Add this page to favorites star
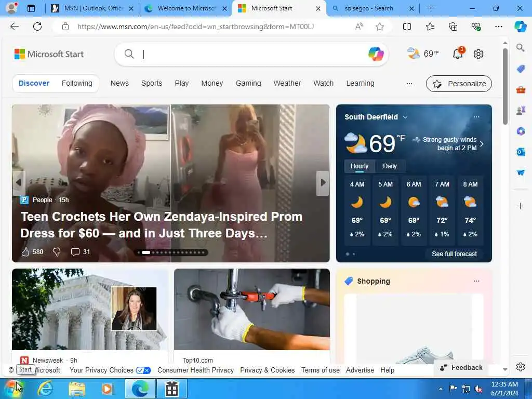This screenshot has width=532, height=399. 380,26
